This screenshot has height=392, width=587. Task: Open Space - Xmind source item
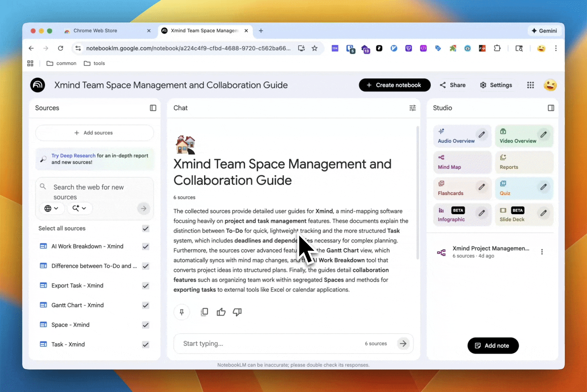point(70,325)
